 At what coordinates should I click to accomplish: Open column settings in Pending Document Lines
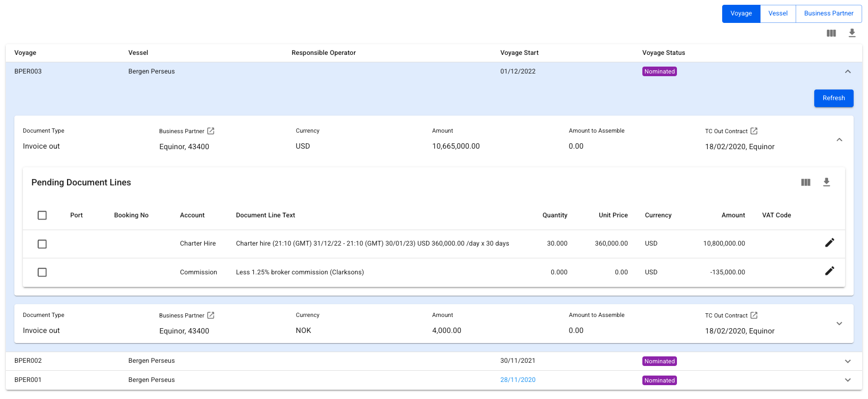[x=806, y=182]
